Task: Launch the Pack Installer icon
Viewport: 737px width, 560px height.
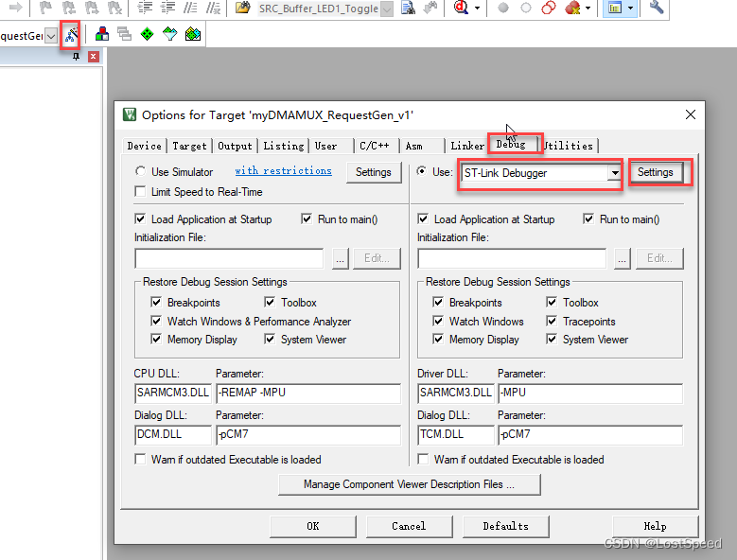Action: click(193, 34)
